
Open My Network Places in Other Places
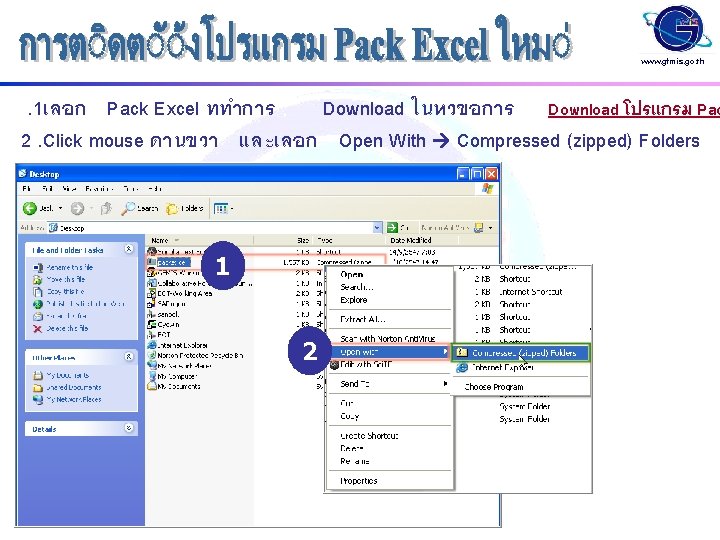pos(68,399)
